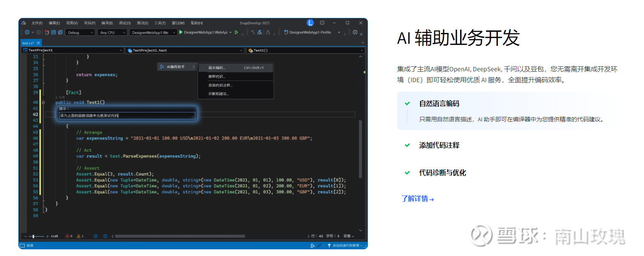Choose 添加代码注释... from the AI submenu

pos(236,85)
